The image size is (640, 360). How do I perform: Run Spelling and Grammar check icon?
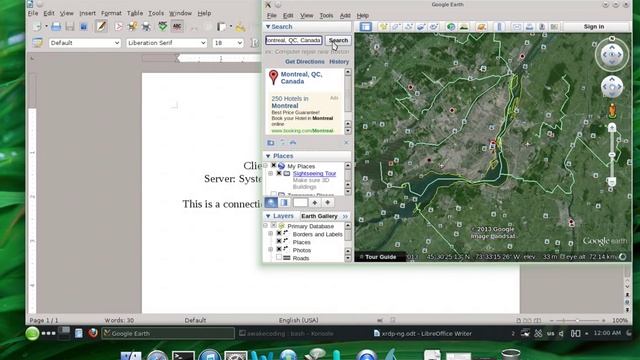click(x=163, y=27)
